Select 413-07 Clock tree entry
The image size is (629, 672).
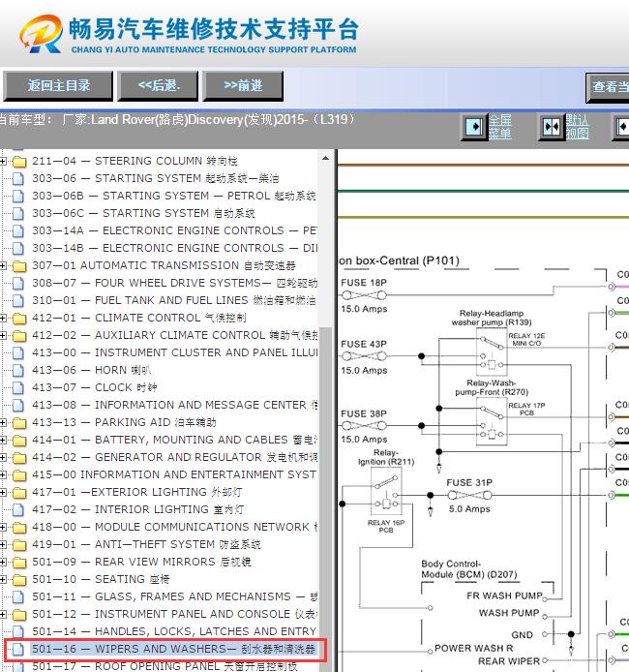click(95, 387)
